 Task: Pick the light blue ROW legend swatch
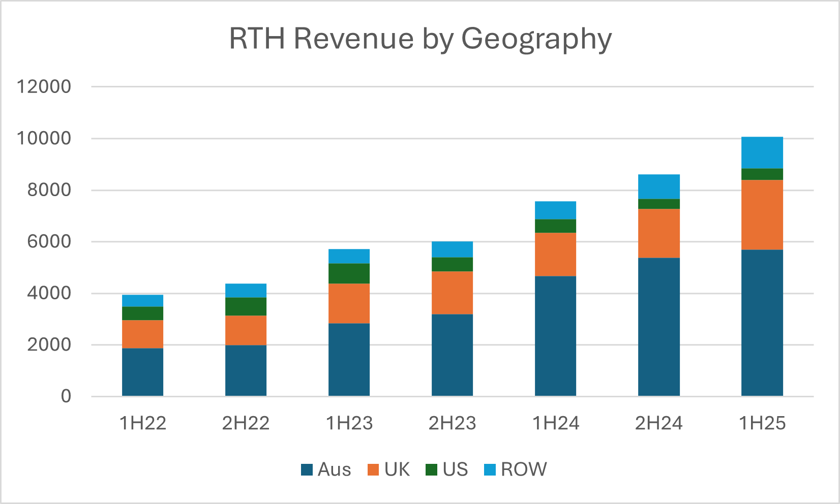pos(490,469)
